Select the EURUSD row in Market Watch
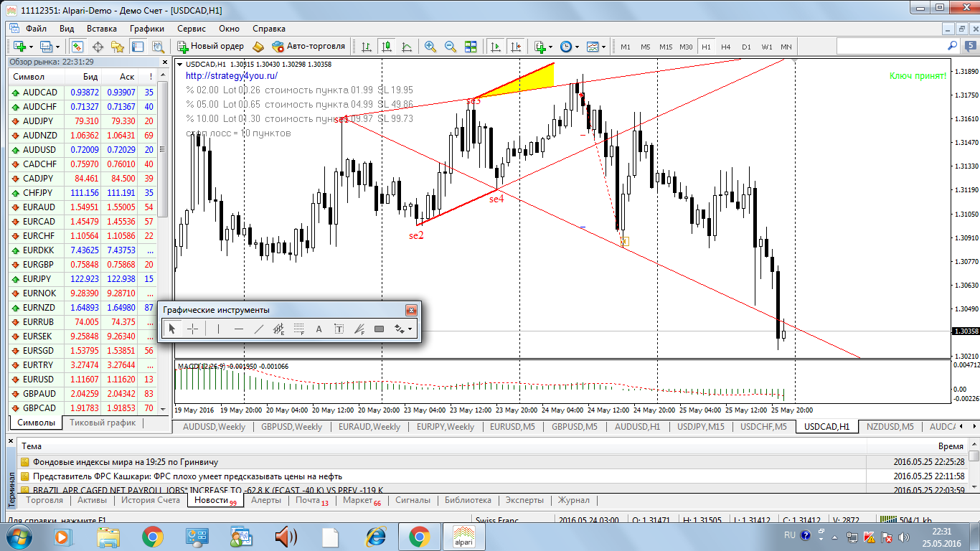The image size is (980, 551). point(83,379)
